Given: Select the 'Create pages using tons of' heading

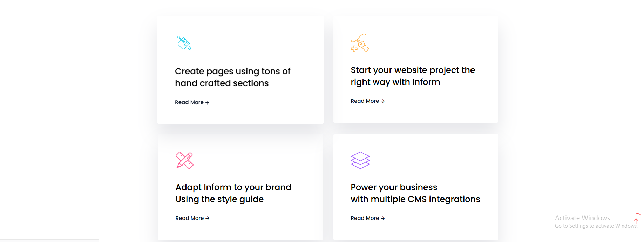Looking at the screenshot, I should (x=233, y=72).
